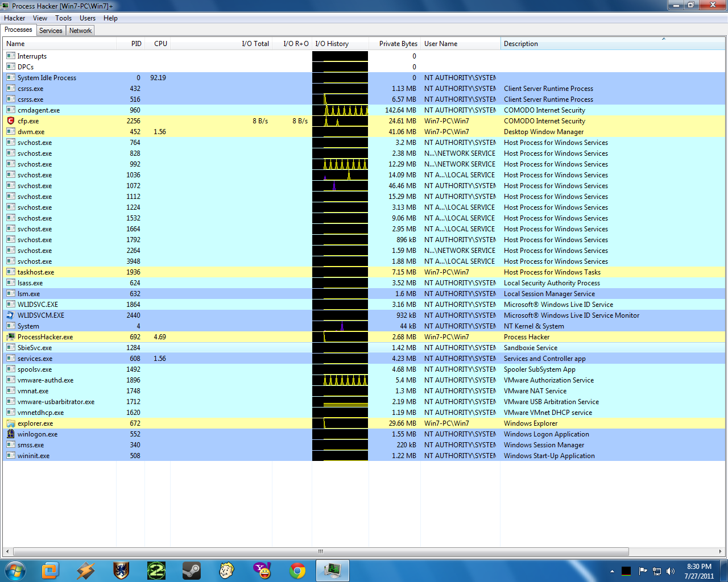Click the icon beside Interrupts

pyautogui.click(x=10, y=56)
